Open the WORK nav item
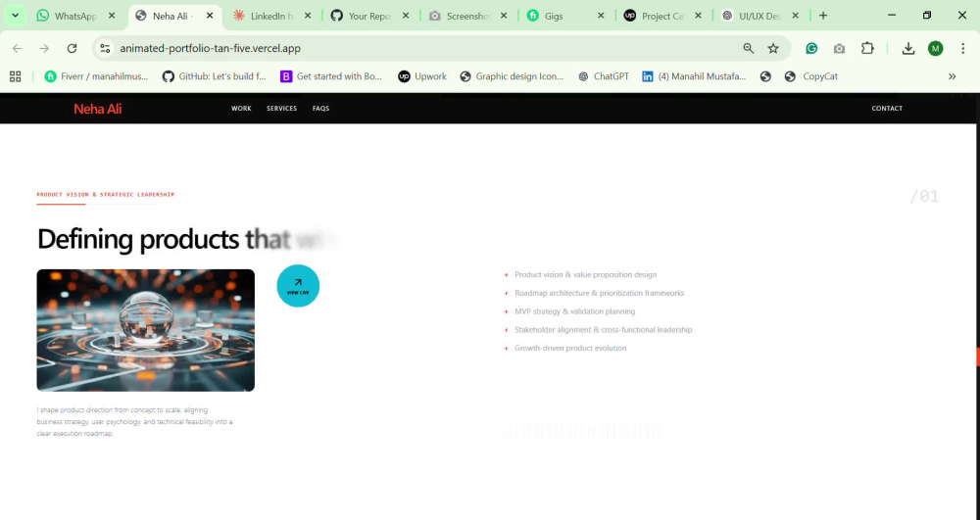 click(241, 109)
